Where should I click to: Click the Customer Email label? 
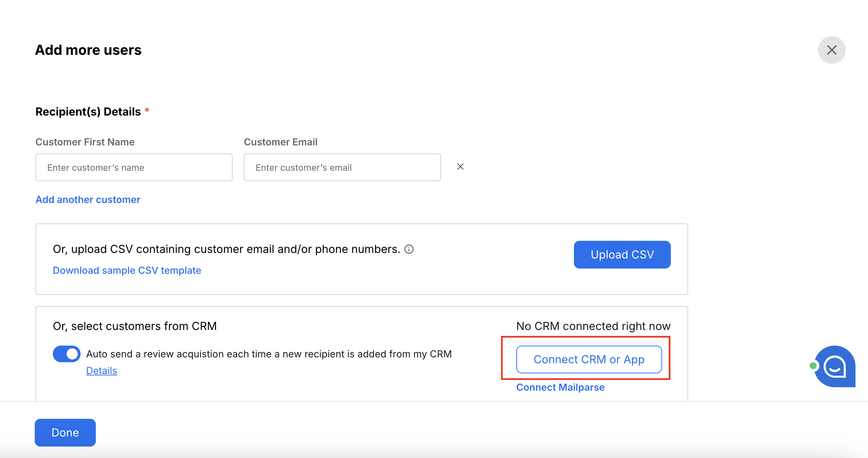coord(281,142)
